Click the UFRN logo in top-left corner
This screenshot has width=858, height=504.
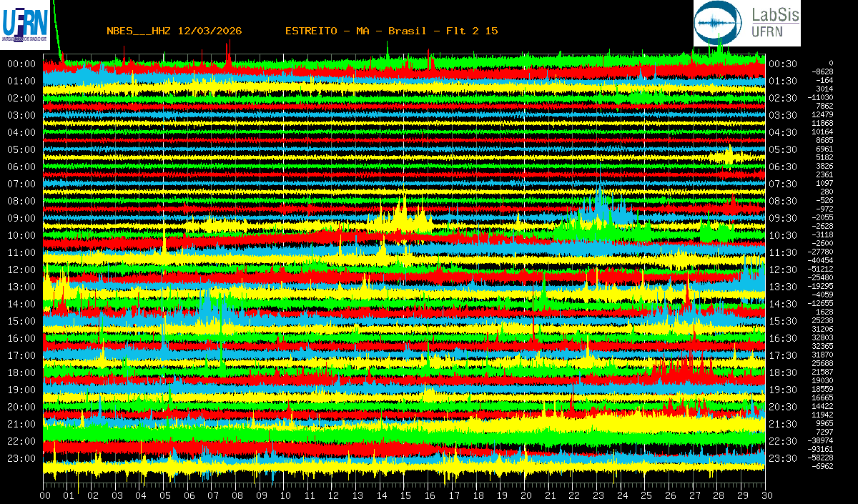[x=24, y=25]
